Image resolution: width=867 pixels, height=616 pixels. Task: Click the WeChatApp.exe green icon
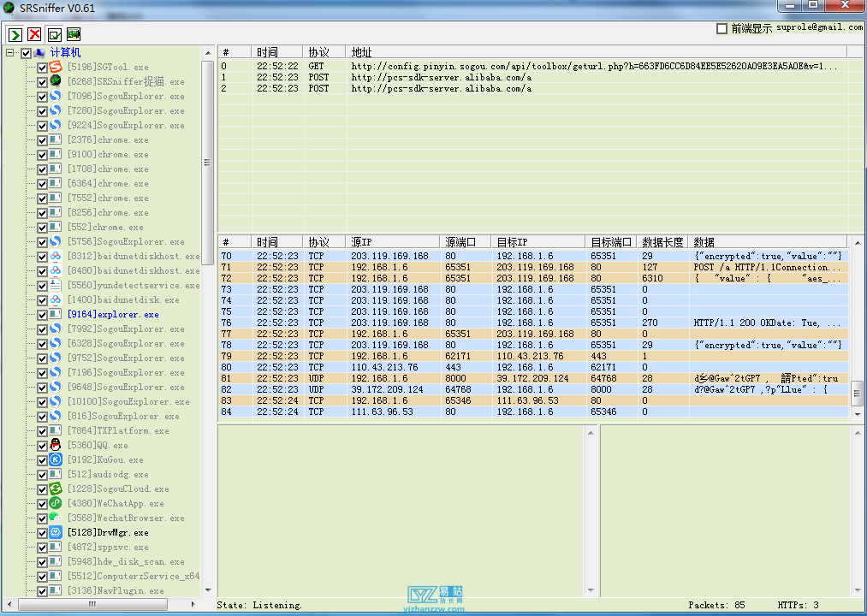pyautogui.click(x=55, y=503)
